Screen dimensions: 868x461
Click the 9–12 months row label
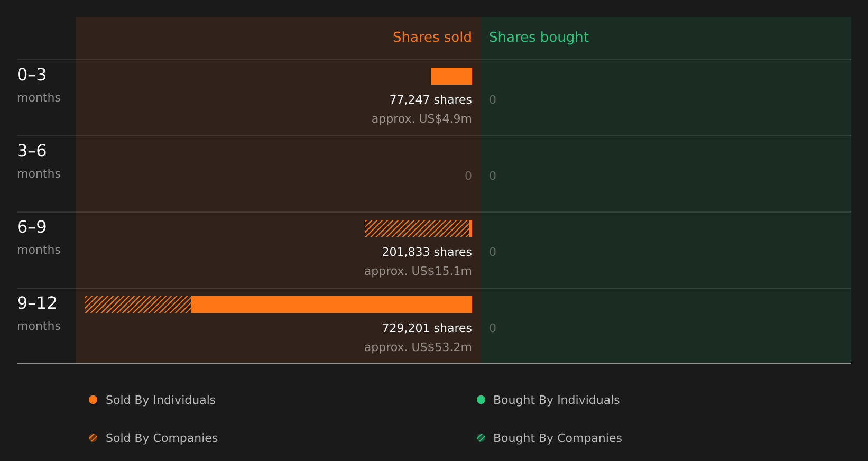click(39, 314)
